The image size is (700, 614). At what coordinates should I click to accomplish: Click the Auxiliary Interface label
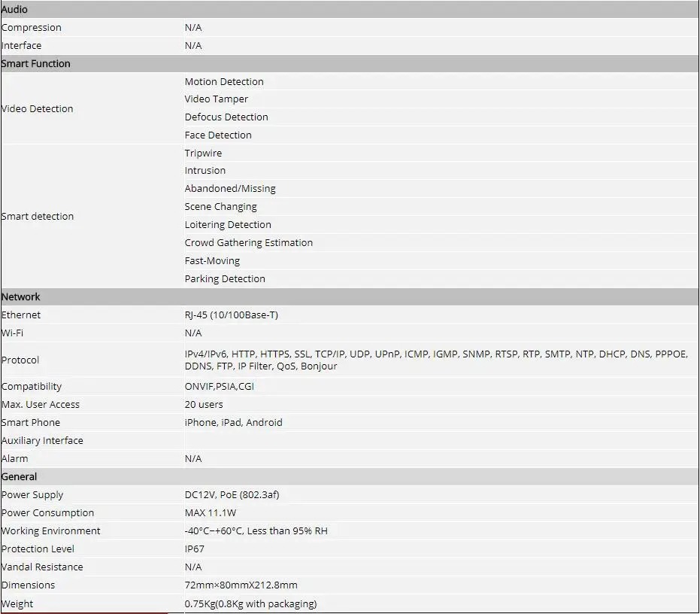click(x=42, y=441)
